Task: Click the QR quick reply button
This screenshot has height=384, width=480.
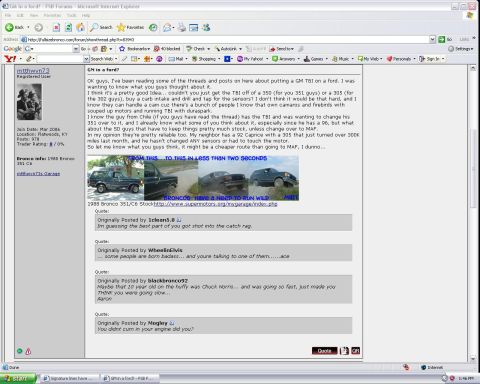Action: point(356,351)
